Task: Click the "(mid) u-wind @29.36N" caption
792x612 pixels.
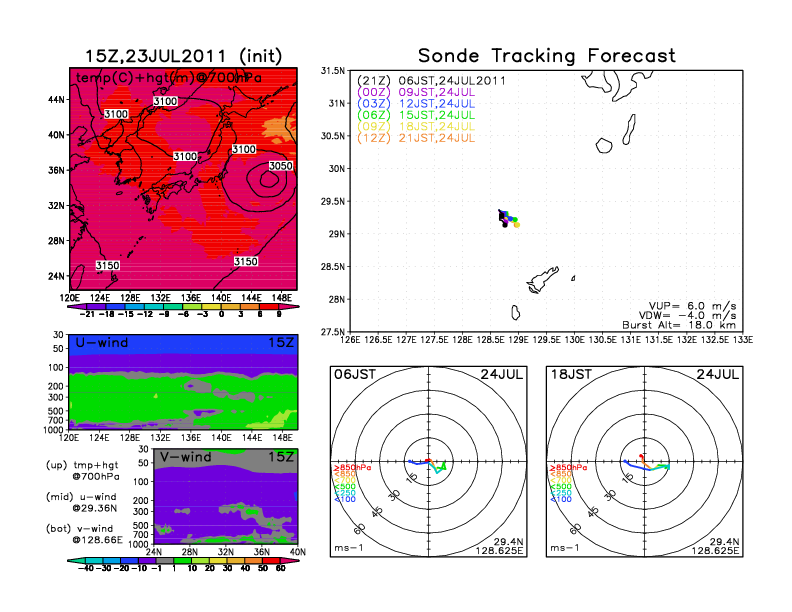Action: 81,502
